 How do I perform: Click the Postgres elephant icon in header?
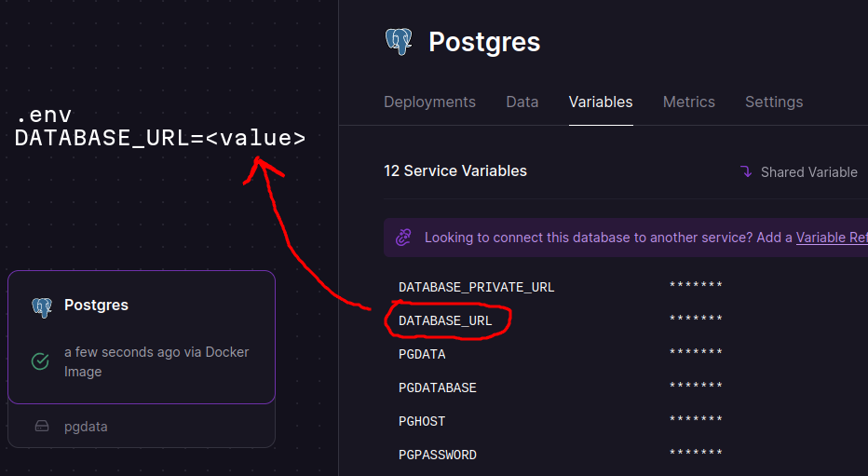point(399,42)
